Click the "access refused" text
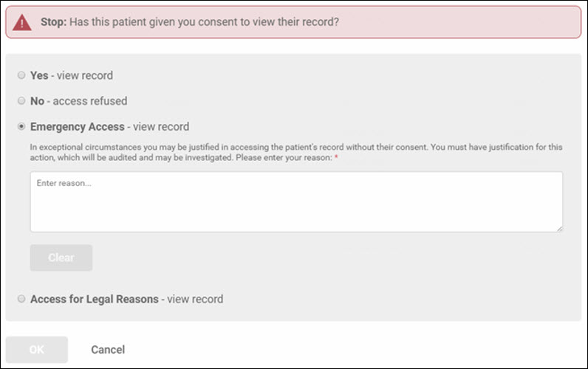 click(x=90, y=101)
